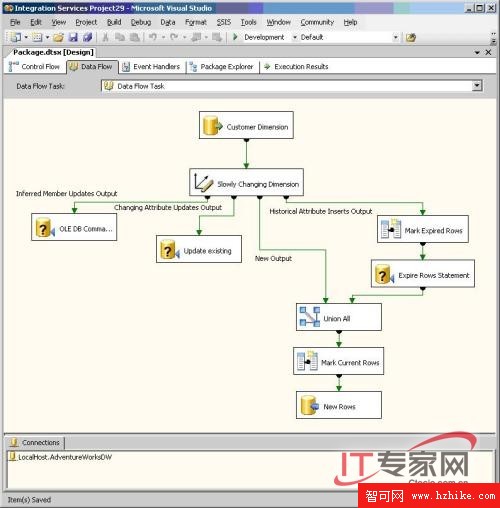This screenshot has width=500, height=508.
Task: Open the Data Flow Task dropdown
Action: (477, 86)
